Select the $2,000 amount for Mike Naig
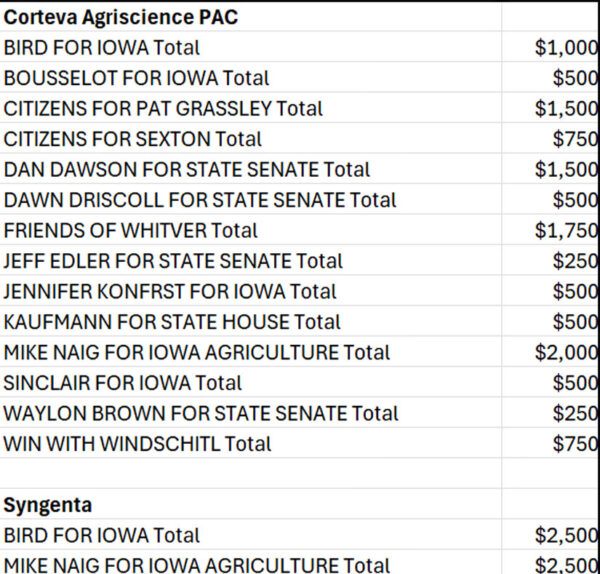Viewport: 600px width, 574px height. 566,353
